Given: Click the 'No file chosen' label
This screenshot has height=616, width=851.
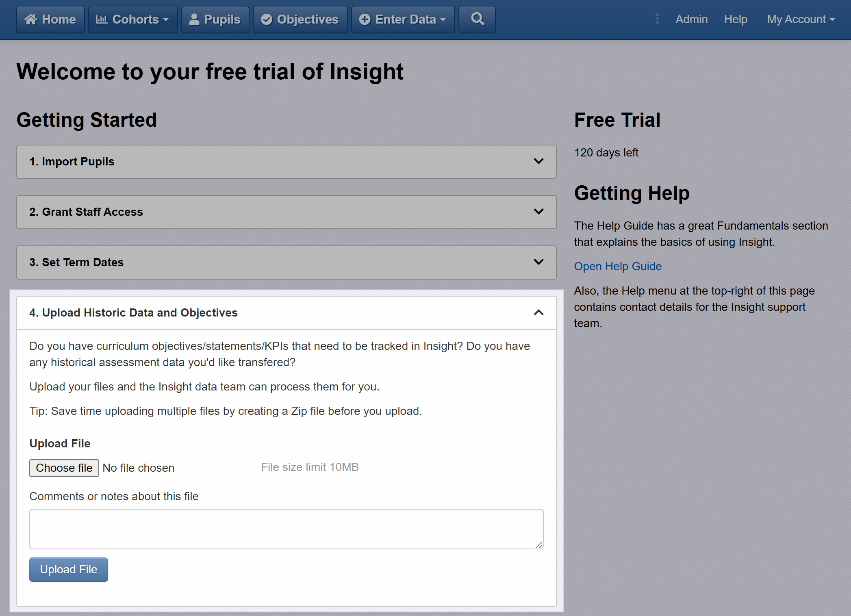Looking at the screenshot, I should coord(138,468).
